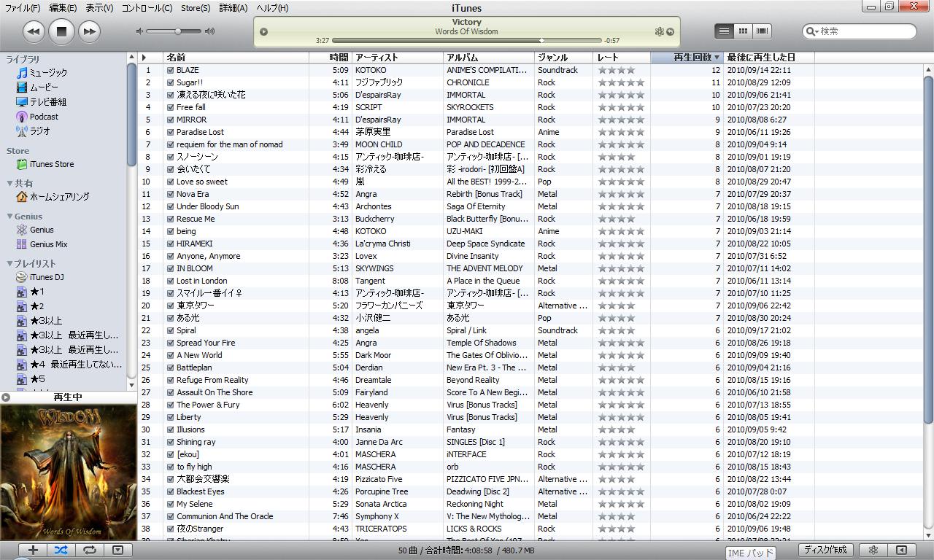The image size is (934, 560).
Task: Select the ★5 smart playlist
Action: coord(36,379)
